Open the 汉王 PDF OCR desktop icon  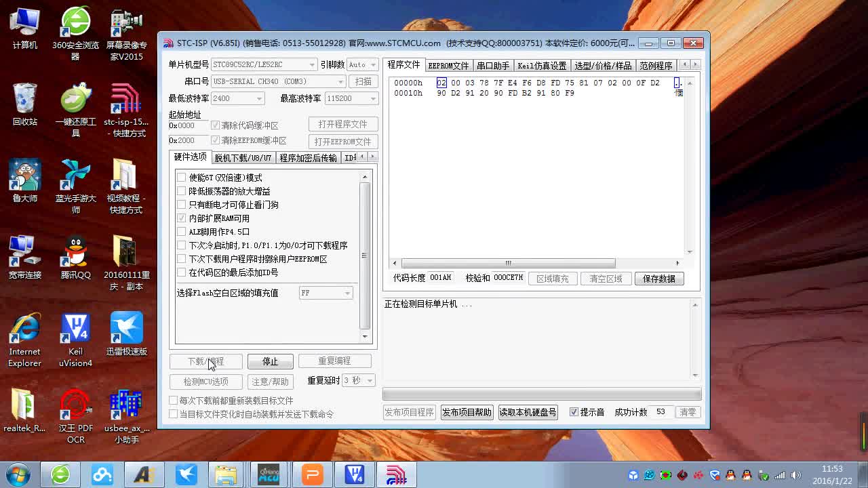[75, 416]
